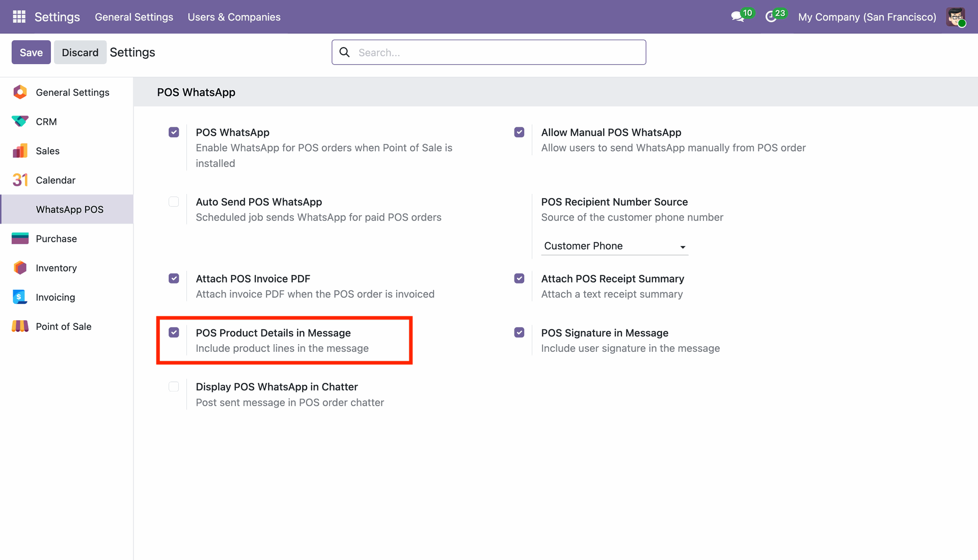The width and height of the screenshot is (978, 560).
Task: Open the POS Recipient Number Source dropdown
Action: (614, 246)
